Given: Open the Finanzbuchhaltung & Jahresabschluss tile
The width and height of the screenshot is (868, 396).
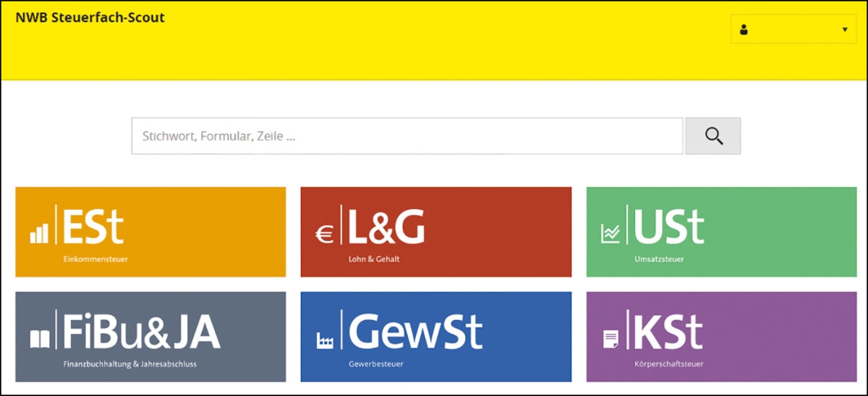Looking at the screenshot, I should click(150, 337).
